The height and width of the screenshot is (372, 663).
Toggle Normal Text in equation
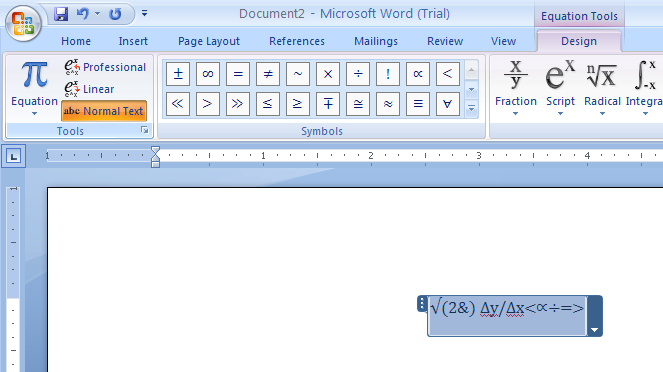(104, 111)
